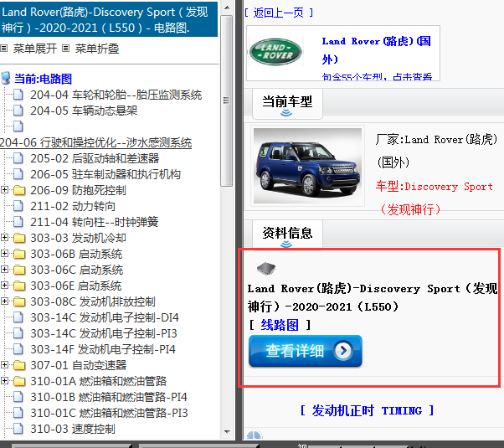Open 310-01B 燃油箱和燃油管路-PI4 entry

[109, 397]
